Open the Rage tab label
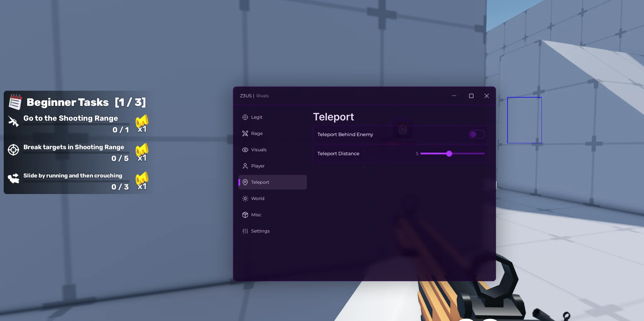The image size is (644, 321). (x=257, y=134)
